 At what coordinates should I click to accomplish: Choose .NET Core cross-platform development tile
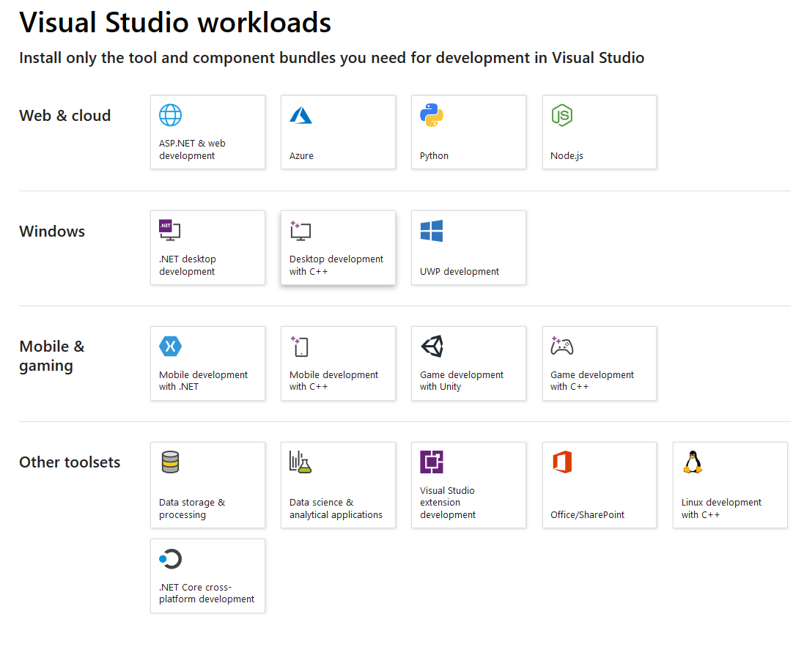(x=207, y=576)
